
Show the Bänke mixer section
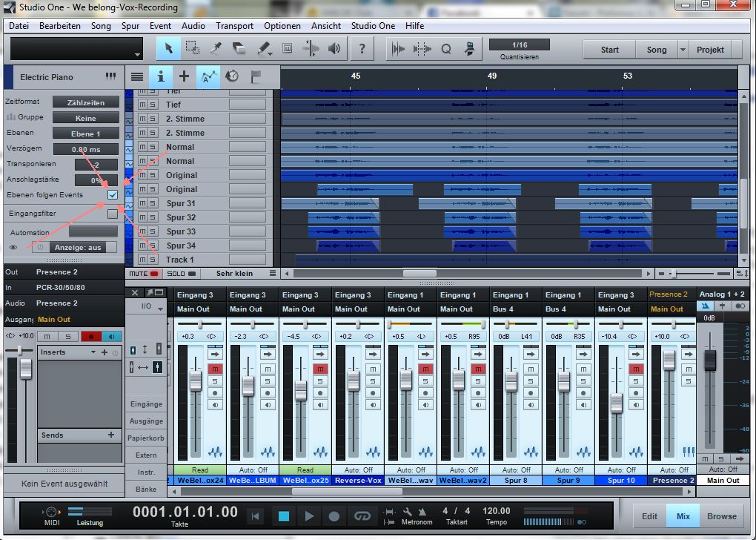[146, 490]
